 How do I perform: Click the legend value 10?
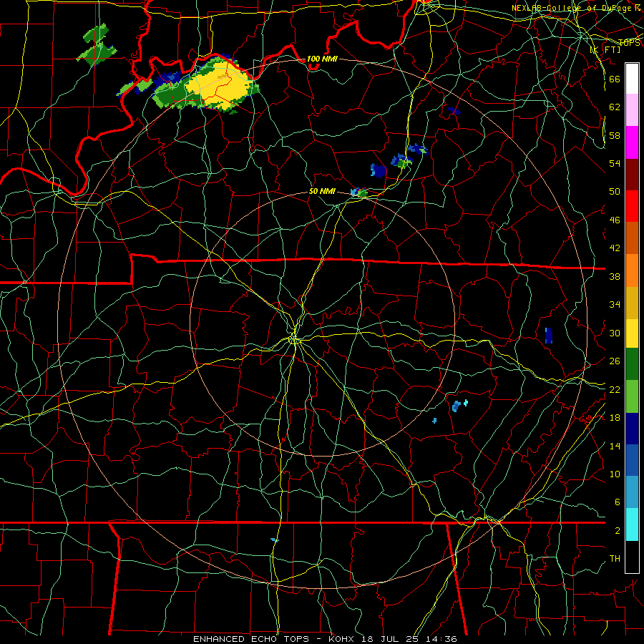(615, 474)
